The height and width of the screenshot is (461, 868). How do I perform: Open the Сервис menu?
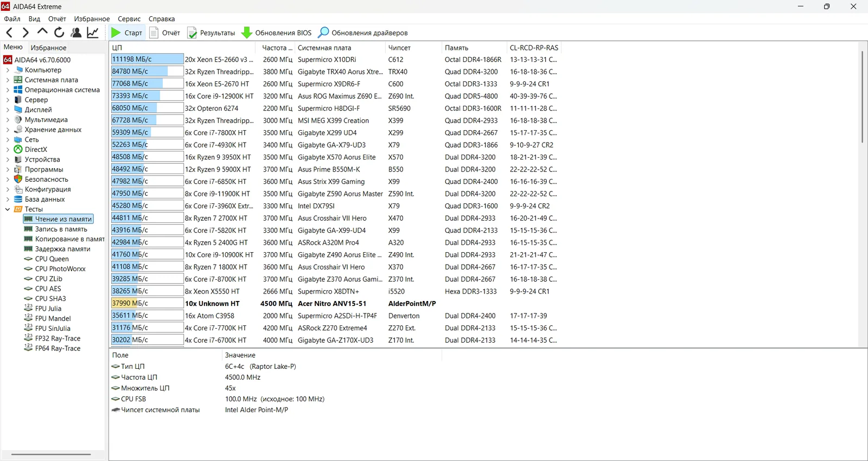coord(129,19)
